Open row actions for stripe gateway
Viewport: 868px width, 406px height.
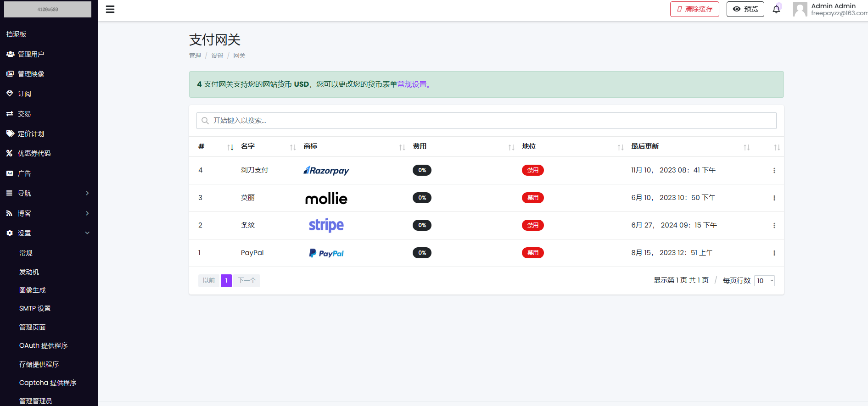[x=774, y=225]
